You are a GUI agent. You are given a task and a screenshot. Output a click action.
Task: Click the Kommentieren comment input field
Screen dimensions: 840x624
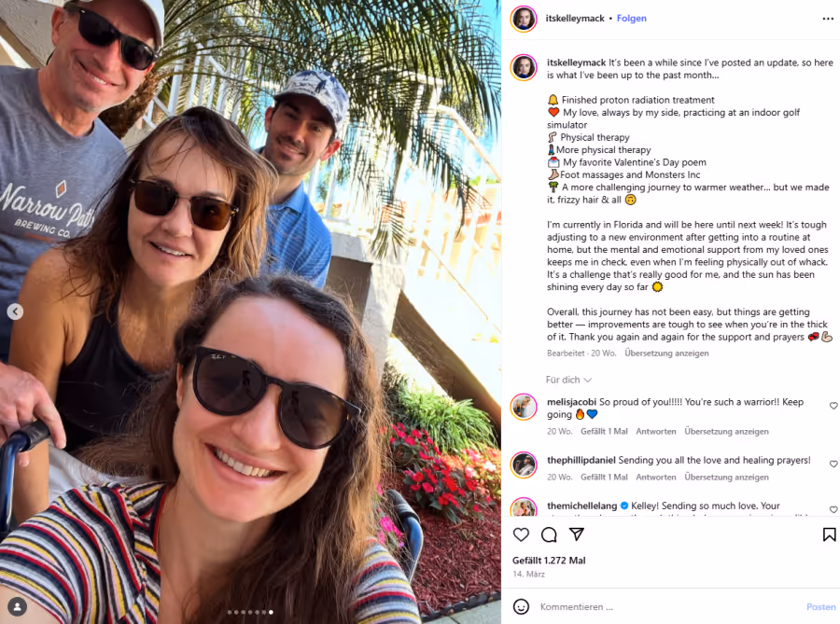pyautogui.click(x=669, y=607)
